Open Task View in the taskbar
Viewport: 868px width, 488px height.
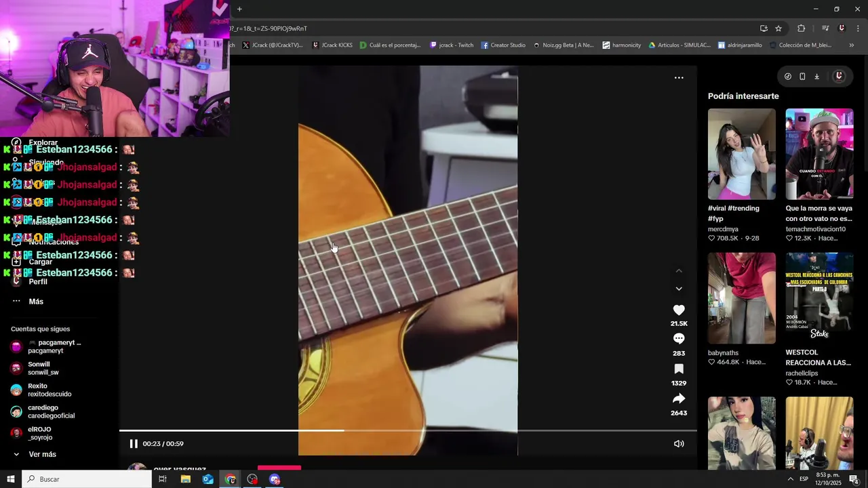[163, 479]
